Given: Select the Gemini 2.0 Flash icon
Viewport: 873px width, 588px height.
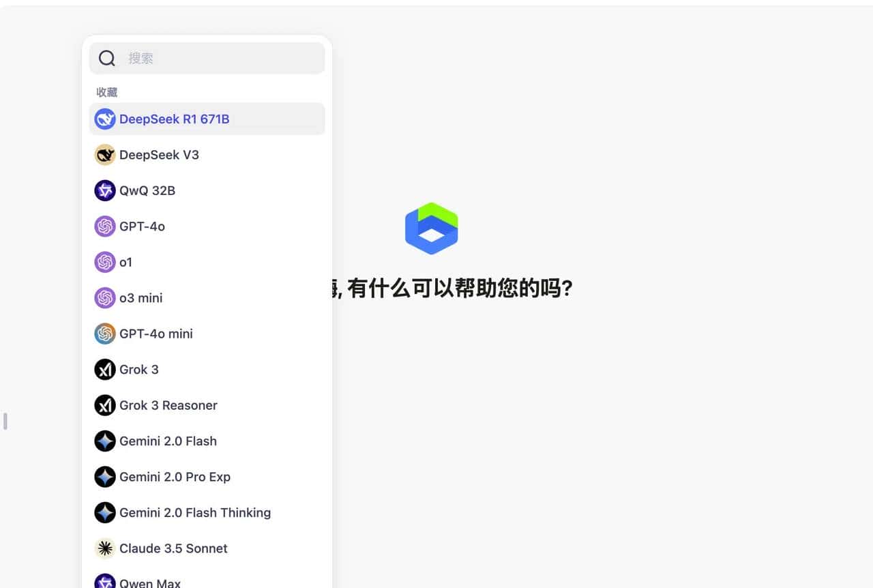Looking at the screenshot, I should coord(105,441).
